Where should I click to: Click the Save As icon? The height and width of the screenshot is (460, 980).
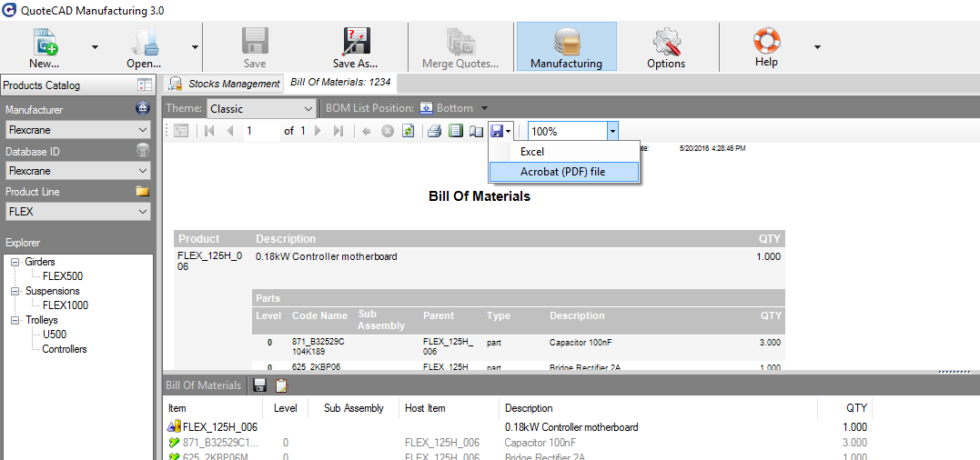pyautogui.click(x=356, y=47)
